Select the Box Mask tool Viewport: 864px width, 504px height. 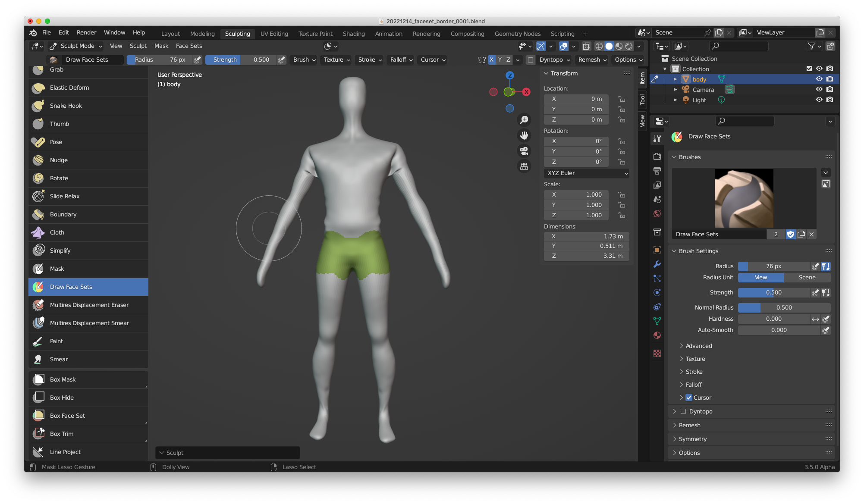[x=63, y=379]
